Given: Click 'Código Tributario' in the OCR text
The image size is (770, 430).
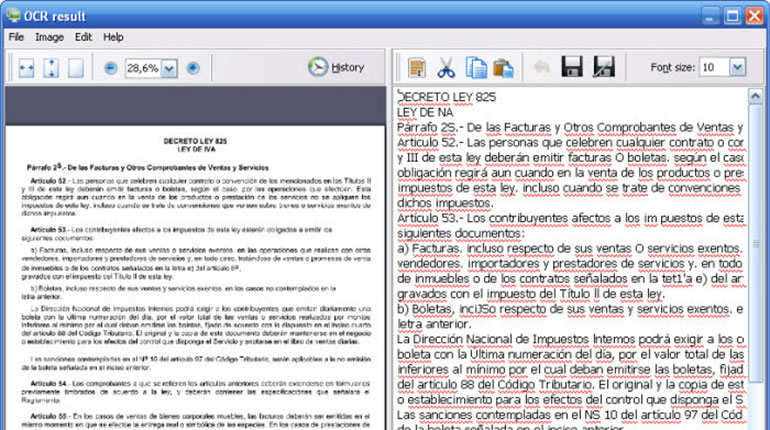Looking at the screenshot, I should (543, 385).
